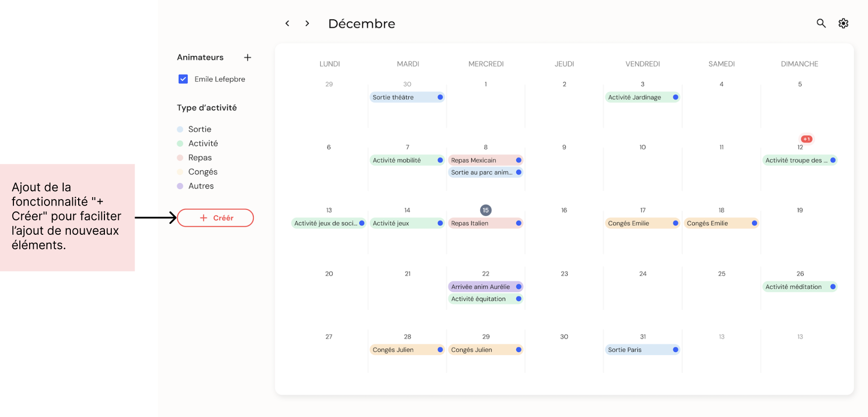This screenshot has width=868, height=417.
Task: Go to previous month with left chevron
Action: [287, 23]
